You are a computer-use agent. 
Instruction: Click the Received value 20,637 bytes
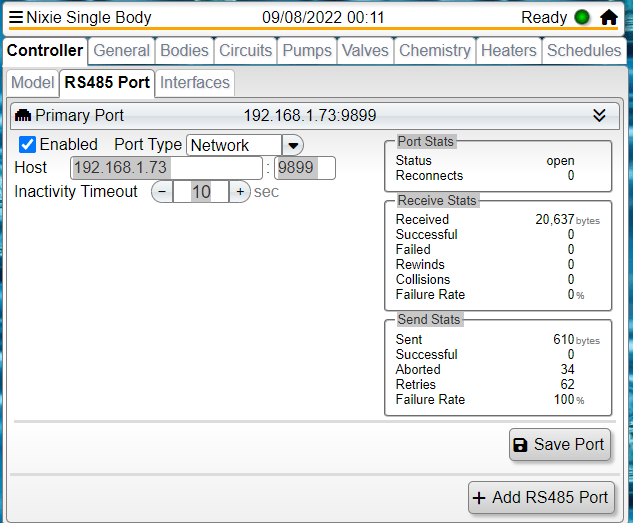coord(567,220)
